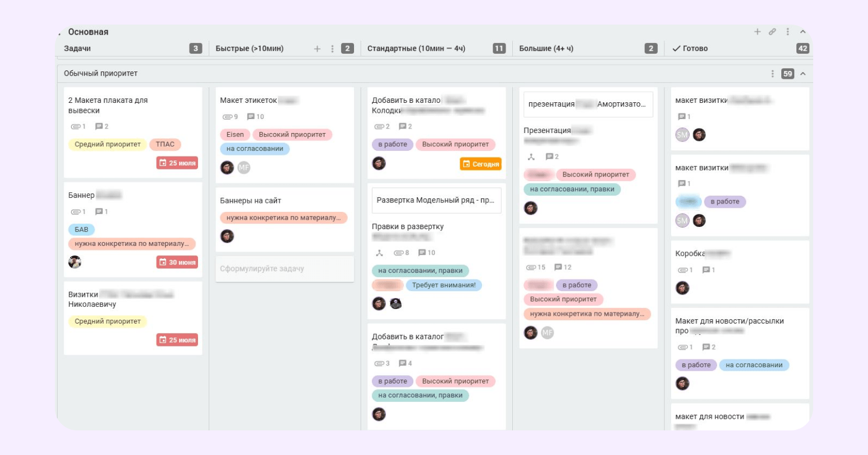Click the link icon in the Основная header
The image size is (868, 455).
click(772, 32)
